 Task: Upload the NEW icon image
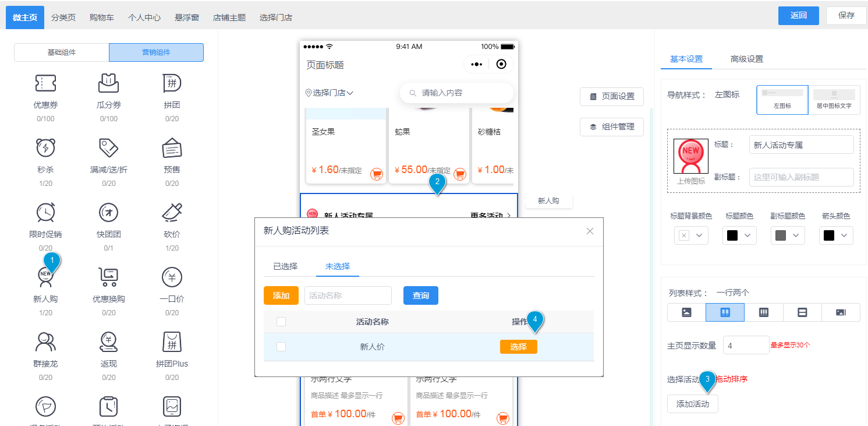(691, 156)
